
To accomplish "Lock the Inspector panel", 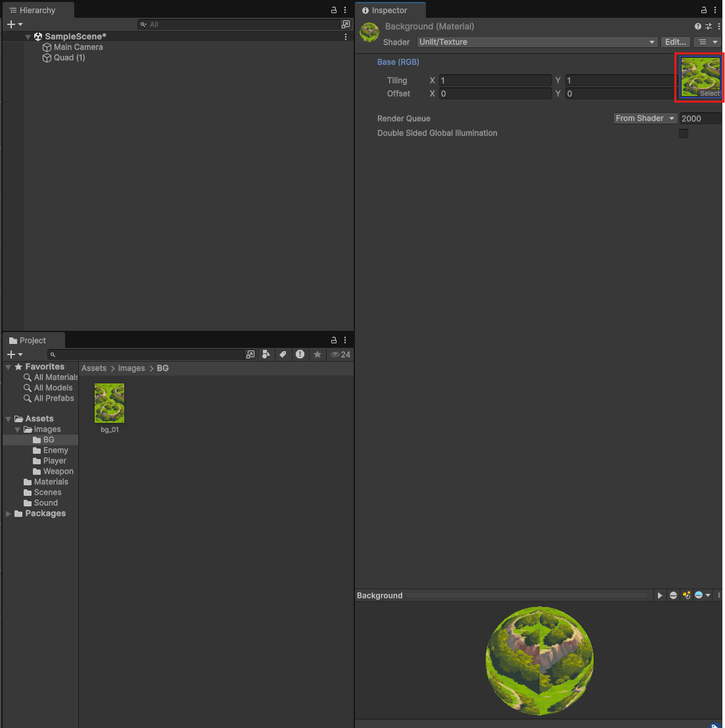I will pyautogui.click(x=704, y=10).
